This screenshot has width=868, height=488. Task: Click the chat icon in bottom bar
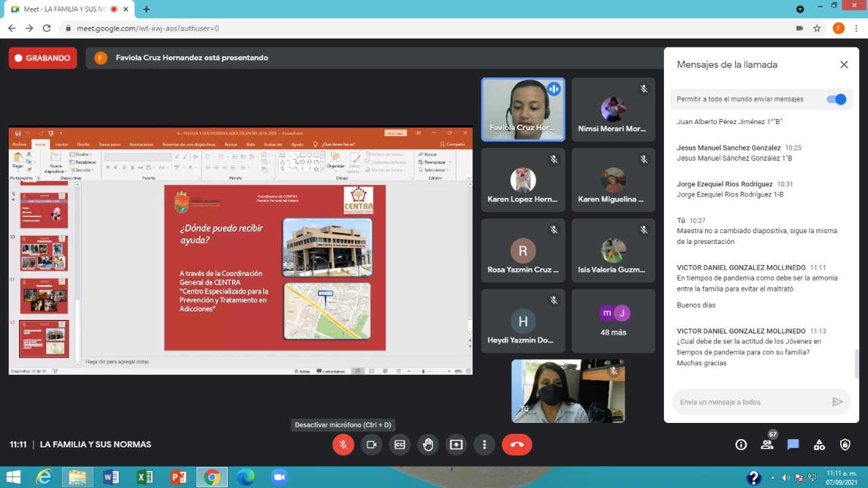[x=793, y=445]
